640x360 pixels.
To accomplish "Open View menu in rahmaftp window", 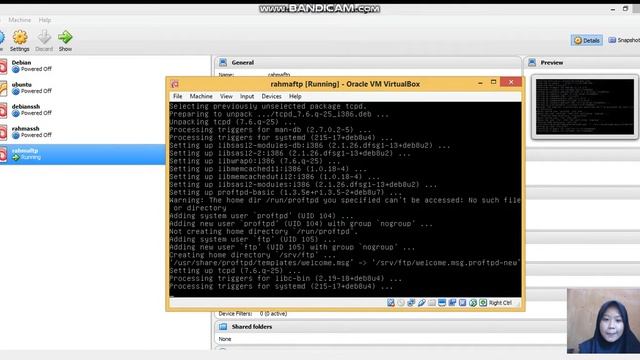I will 226,96.
